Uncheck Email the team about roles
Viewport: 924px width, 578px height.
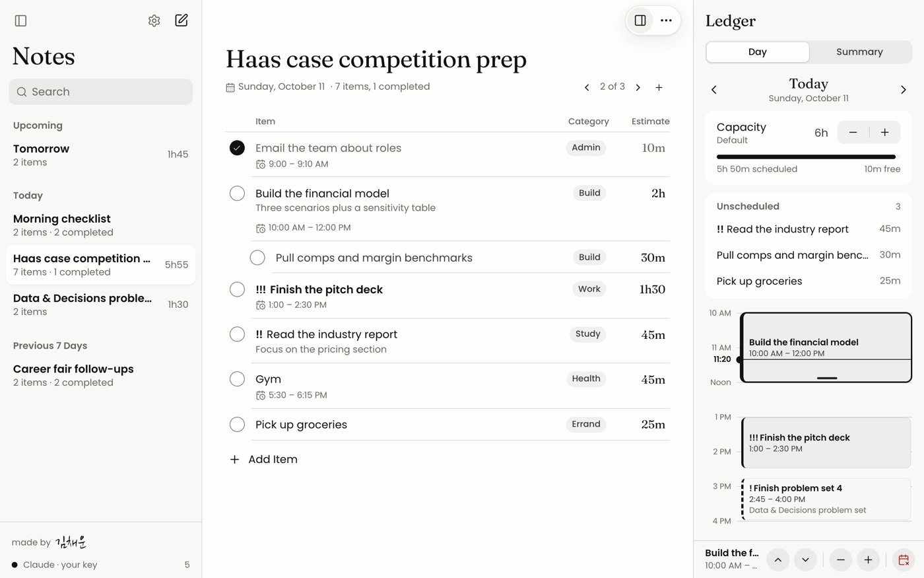pos(237,148)
